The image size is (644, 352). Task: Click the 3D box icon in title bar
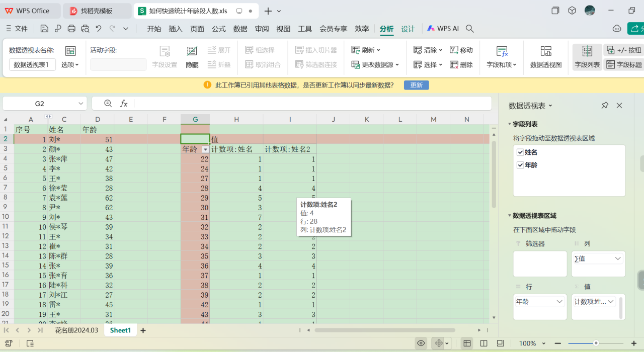tap(572, 11)
